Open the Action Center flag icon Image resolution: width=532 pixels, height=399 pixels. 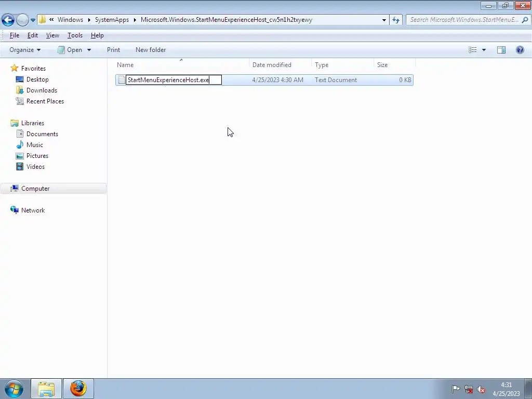tap(456, 390)
